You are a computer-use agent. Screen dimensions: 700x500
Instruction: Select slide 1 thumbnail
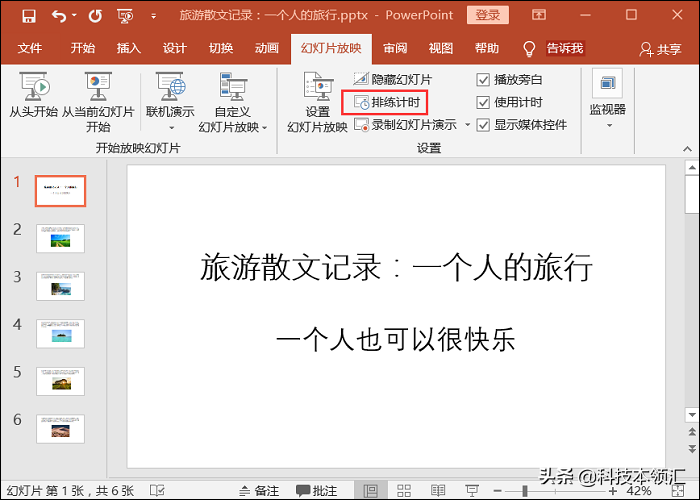[60, 191]
